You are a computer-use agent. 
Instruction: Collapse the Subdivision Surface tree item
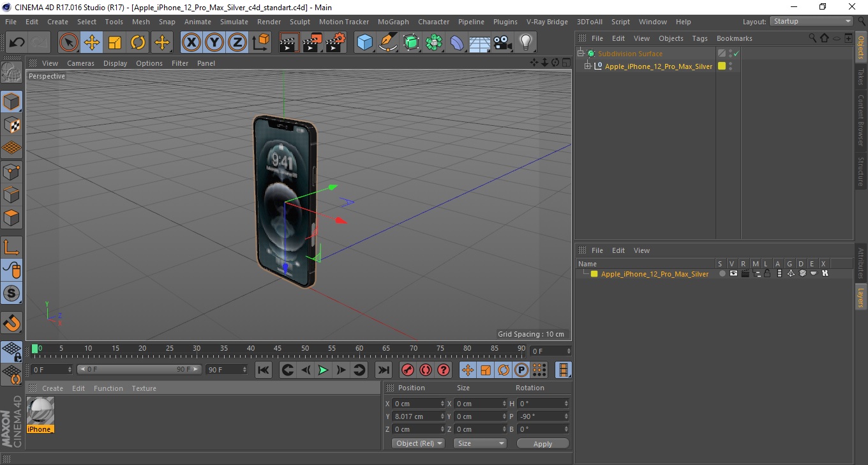581,54
